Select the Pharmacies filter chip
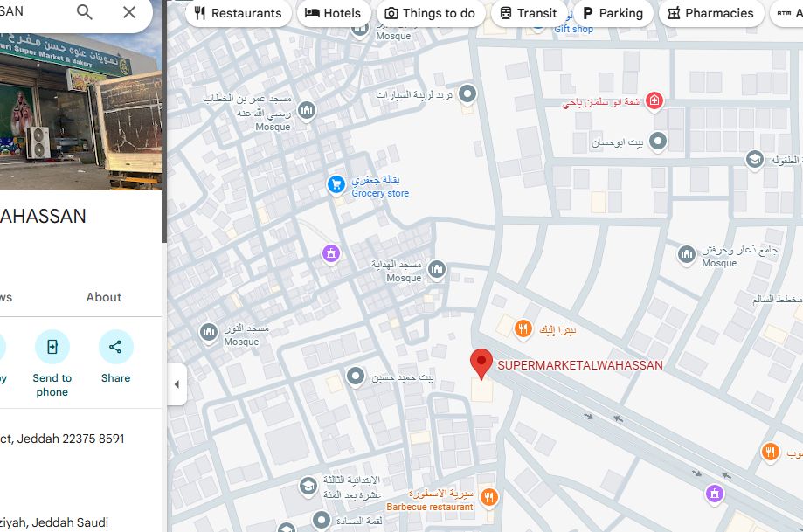This screenshot has height=532, width=803. 710,13
